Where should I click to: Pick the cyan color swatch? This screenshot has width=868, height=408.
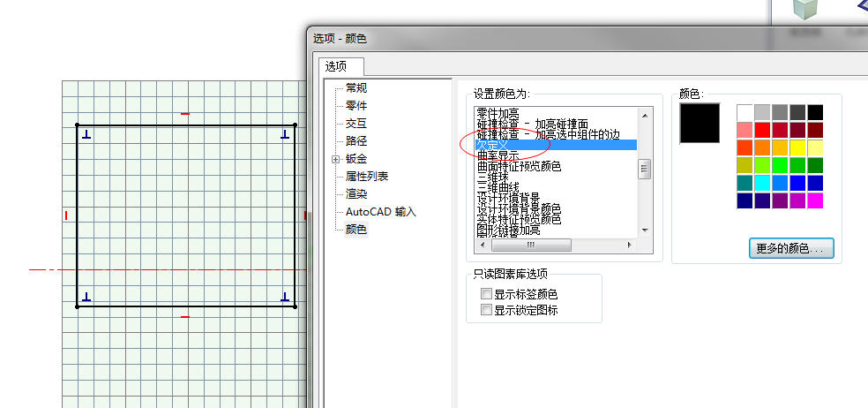763,183
